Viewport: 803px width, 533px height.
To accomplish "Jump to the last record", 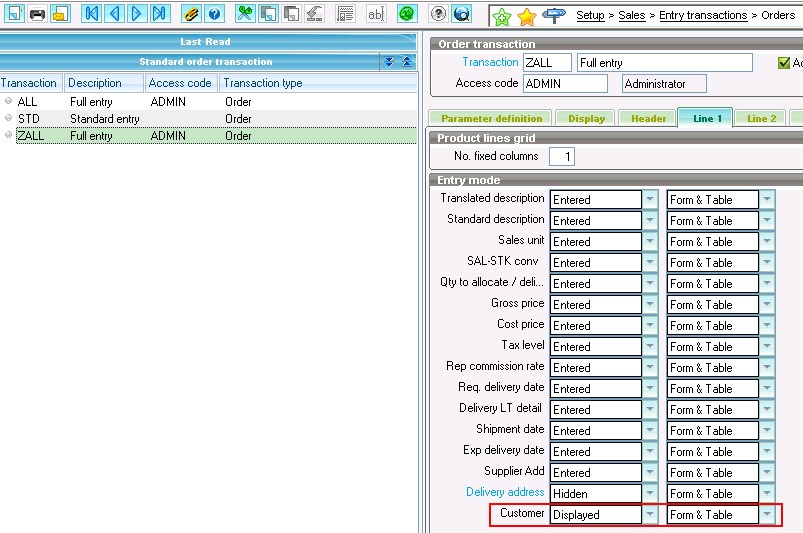I will (160, 14).
